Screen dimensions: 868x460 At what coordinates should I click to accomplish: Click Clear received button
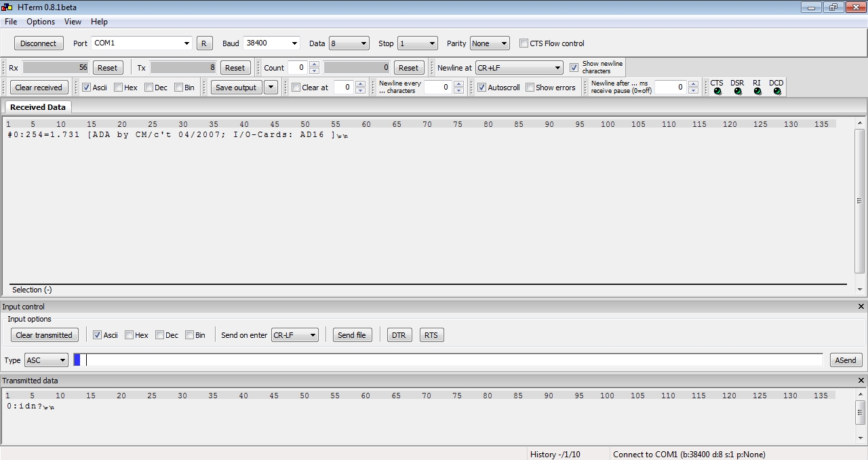[39, 88]
